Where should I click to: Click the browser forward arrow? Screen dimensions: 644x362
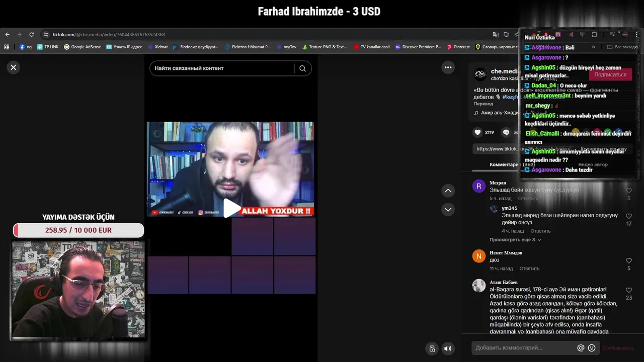click(19, 35)
